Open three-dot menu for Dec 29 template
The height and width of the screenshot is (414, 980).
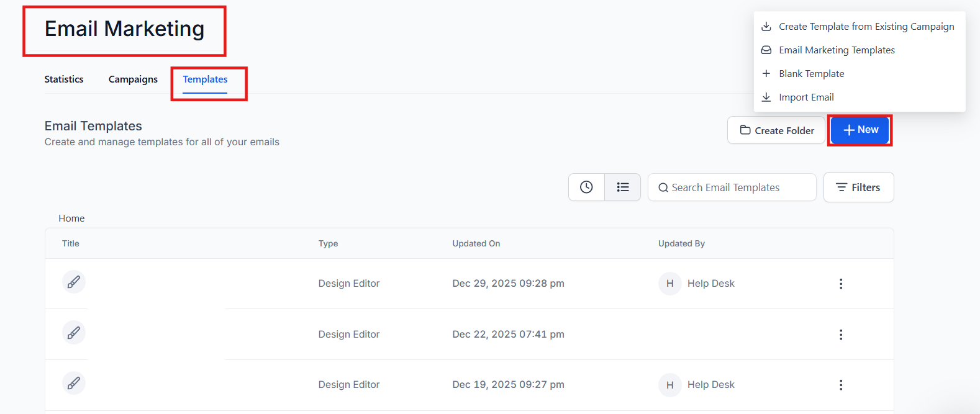pos(841,284)
